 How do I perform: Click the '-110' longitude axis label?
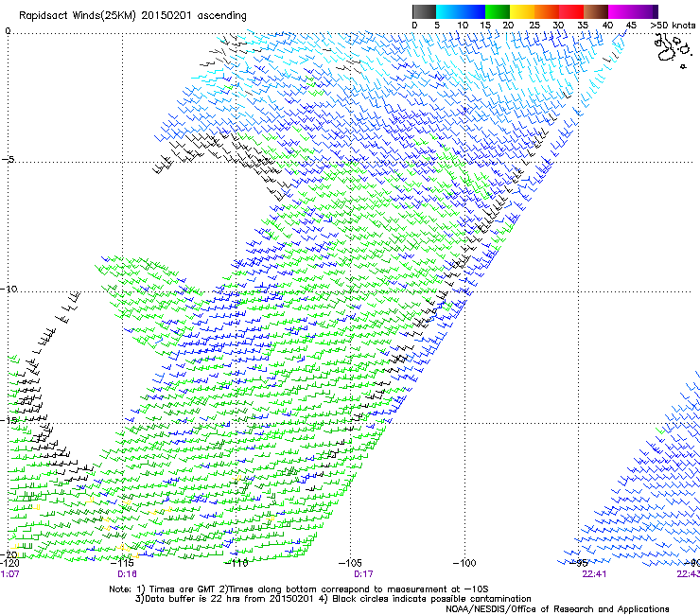coord(236,563)
